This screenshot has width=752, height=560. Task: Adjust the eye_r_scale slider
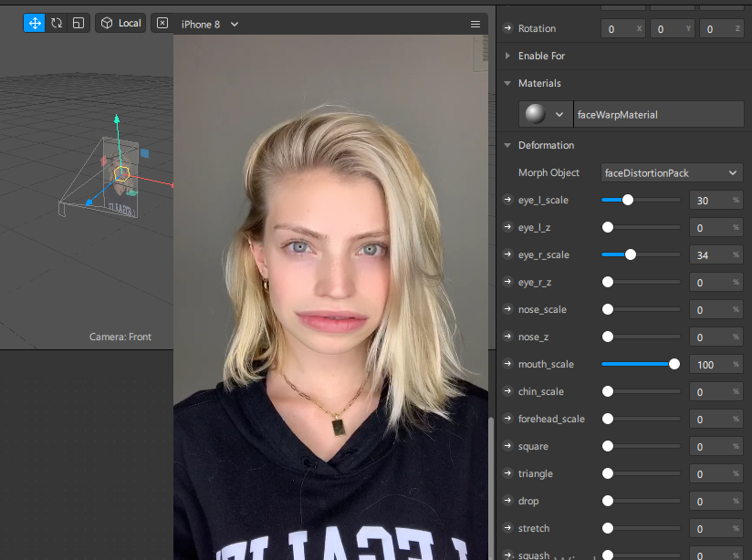[x=642, y=254]
